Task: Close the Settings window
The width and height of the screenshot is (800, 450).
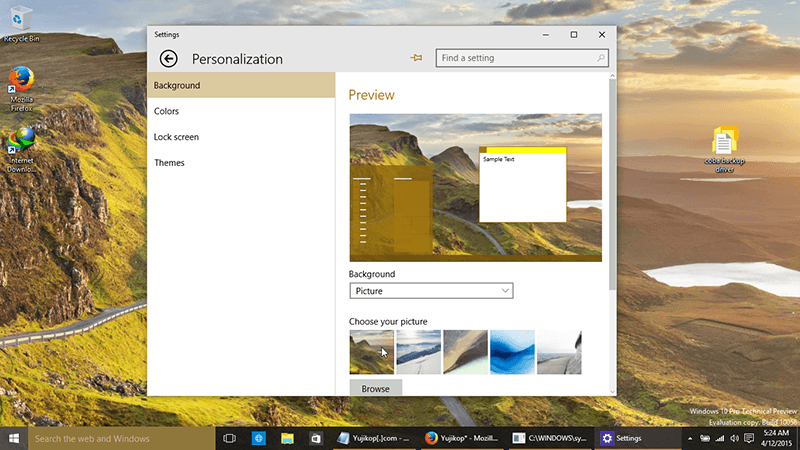Action: click(x=602, y=35)
